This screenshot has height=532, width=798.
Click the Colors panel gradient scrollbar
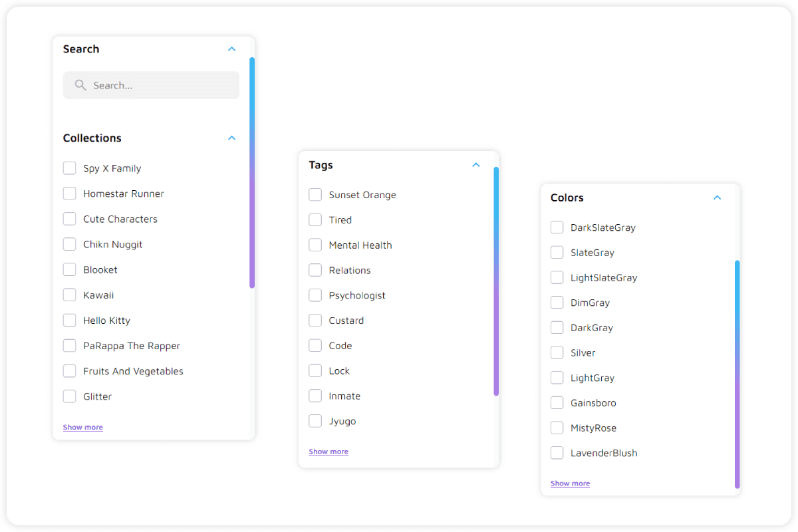(x=737, y=374)
